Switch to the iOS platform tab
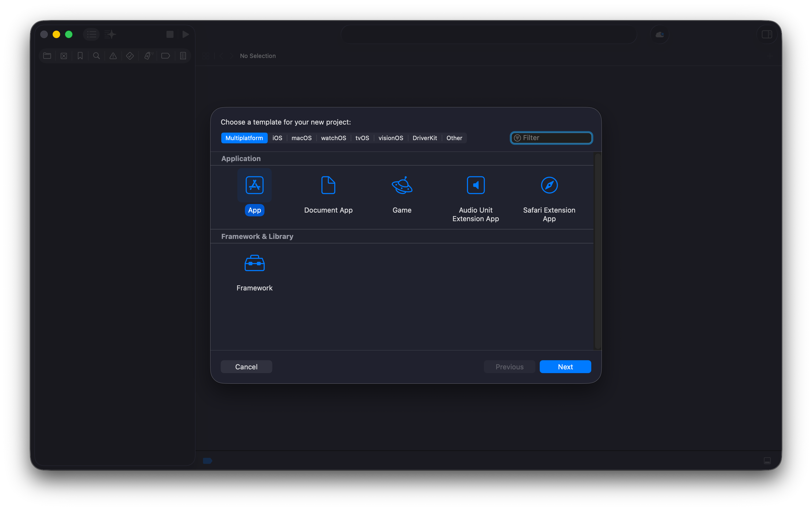Viewport: 812px width, 510px height. (277, 138)
